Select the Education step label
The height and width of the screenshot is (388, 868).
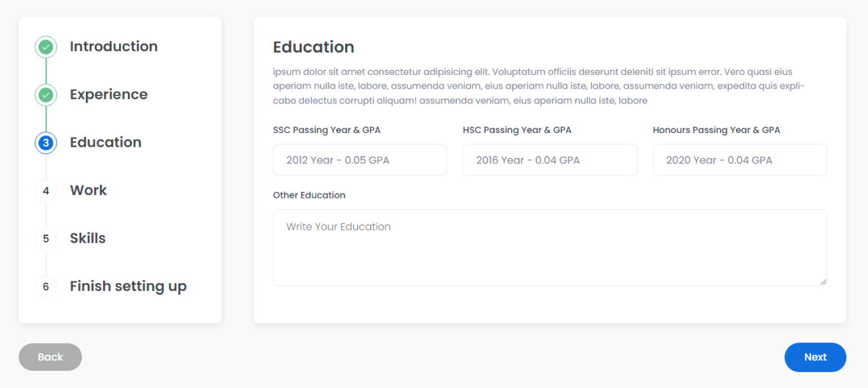click(105, 142)
